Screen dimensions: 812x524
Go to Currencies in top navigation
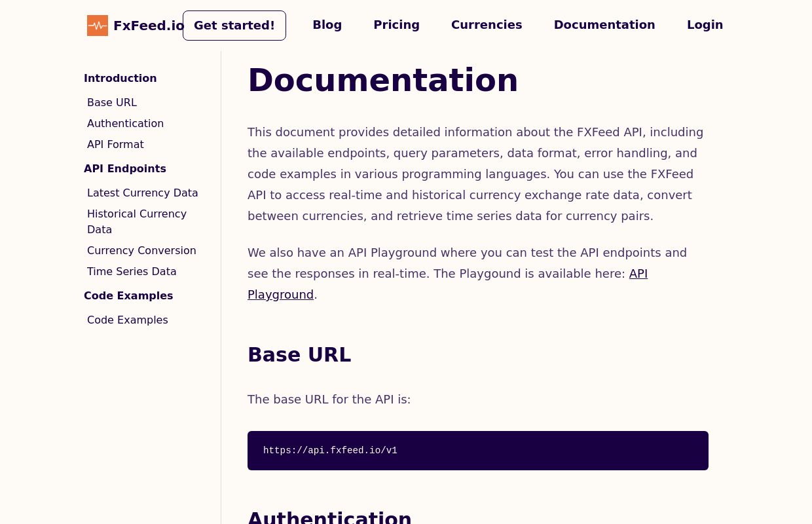(487, 25)
